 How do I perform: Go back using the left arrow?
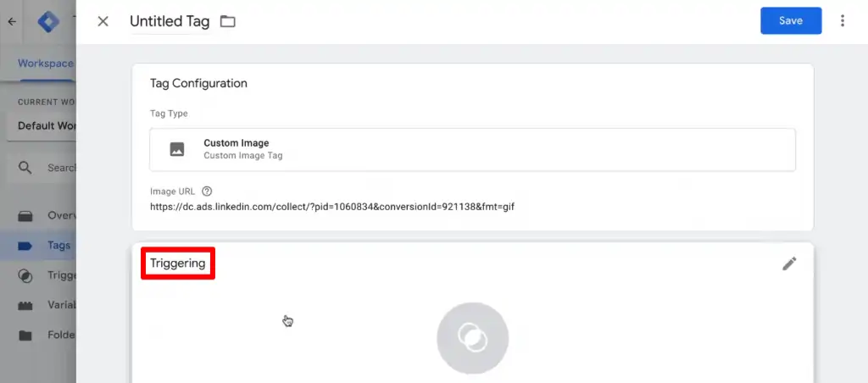pos(12,21)
